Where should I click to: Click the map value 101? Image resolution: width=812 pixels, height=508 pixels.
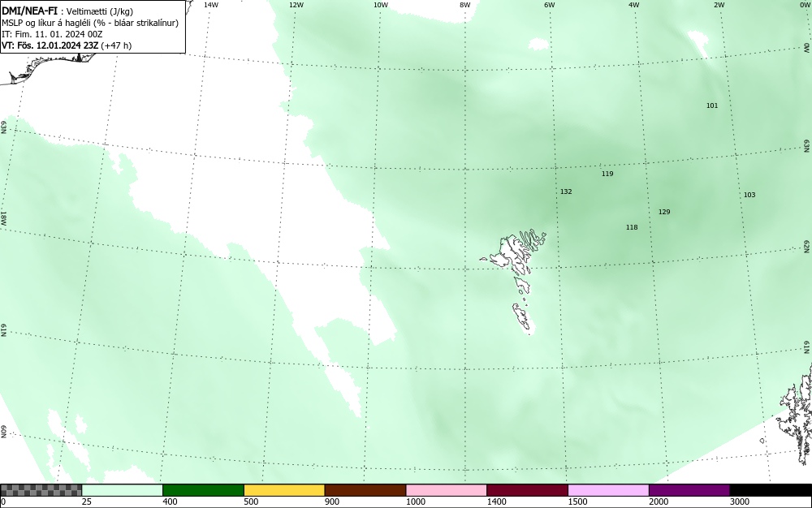click(x=712, y=105)
